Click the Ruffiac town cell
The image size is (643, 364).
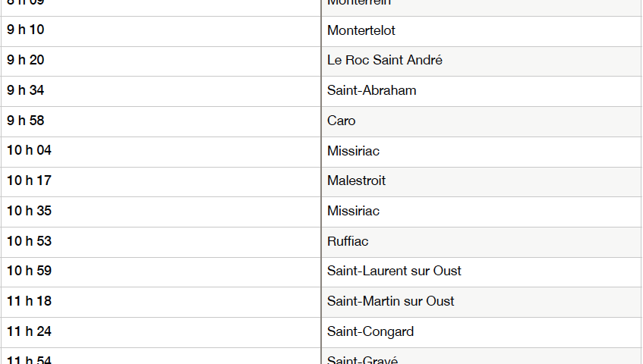(348, 241)
